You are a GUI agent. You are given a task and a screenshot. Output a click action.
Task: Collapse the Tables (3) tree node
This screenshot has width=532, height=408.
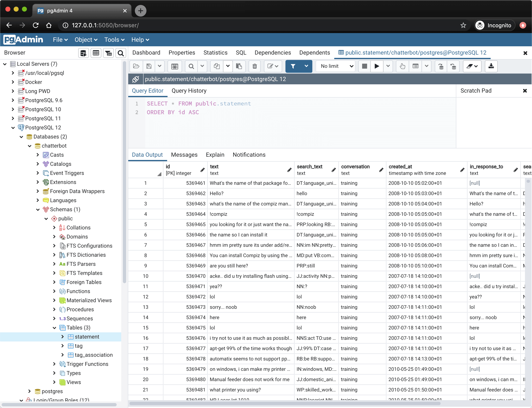(54, 328)
